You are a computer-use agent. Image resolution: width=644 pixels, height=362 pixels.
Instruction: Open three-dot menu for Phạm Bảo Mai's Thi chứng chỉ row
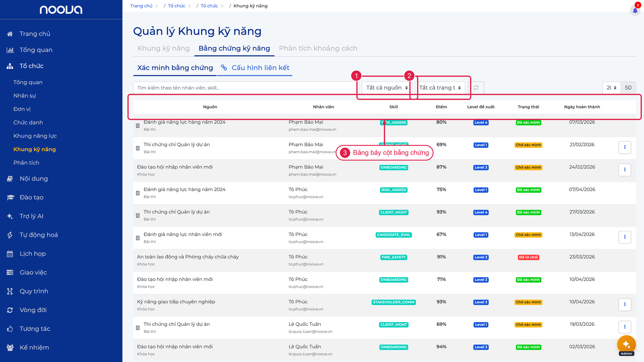pos(625,147)
